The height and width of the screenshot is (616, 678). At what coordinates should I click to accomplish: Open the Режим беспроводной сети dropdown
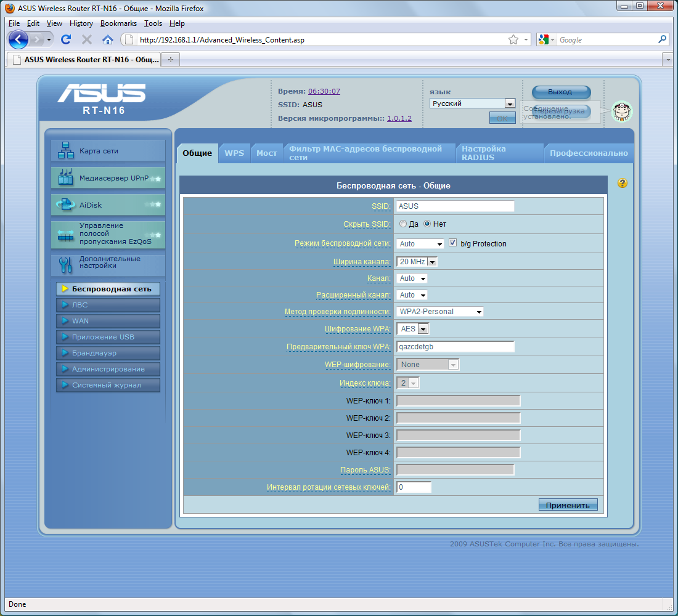420,244
